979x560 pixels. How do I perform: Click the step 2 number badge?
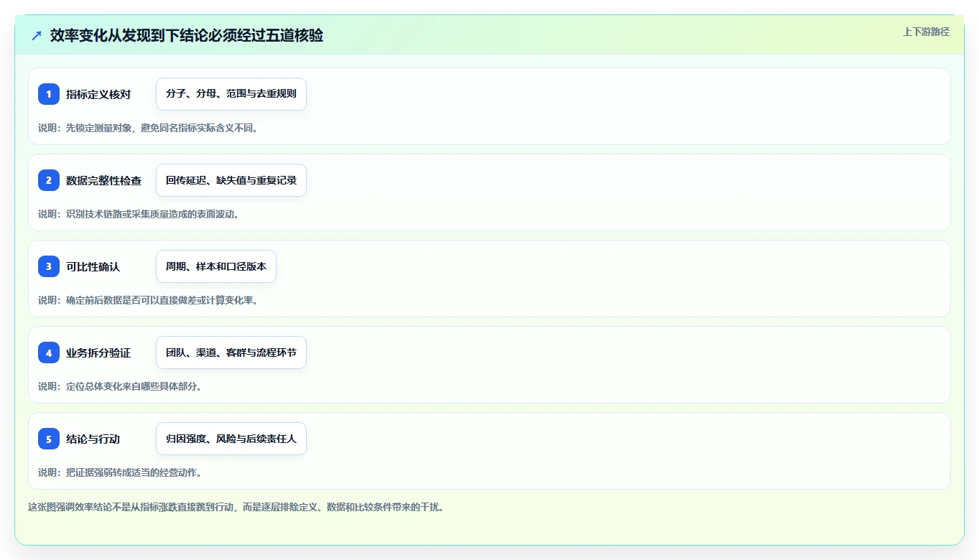click(x=49, y=180)
